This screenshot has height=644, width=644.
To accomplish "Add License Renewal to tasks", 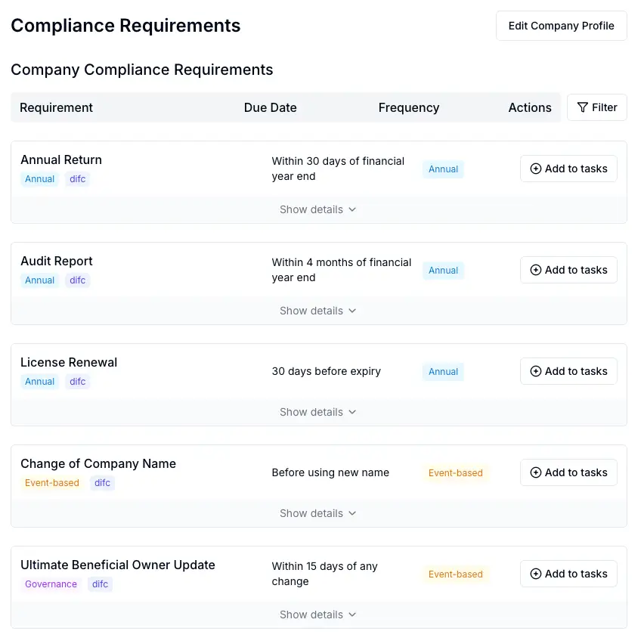I will point(568,371).
